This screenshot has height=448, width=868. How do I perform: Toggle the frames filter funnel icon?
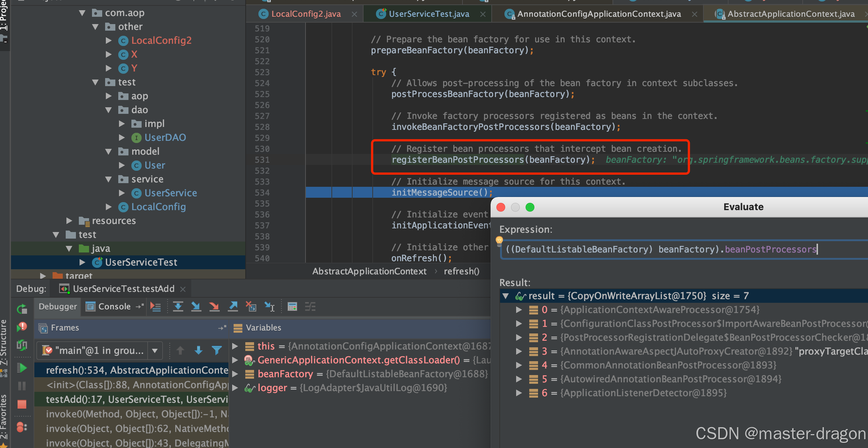(217, 351)
